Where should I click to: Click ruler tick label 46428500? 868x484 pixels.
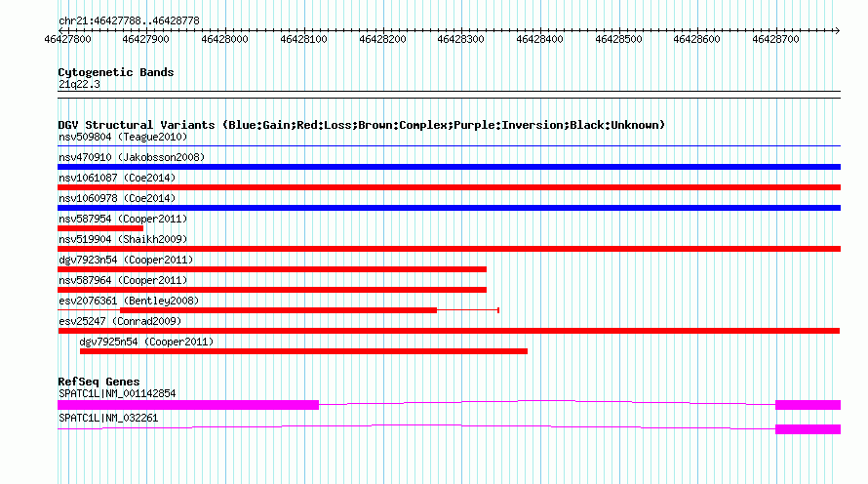[x=618, y=39]
